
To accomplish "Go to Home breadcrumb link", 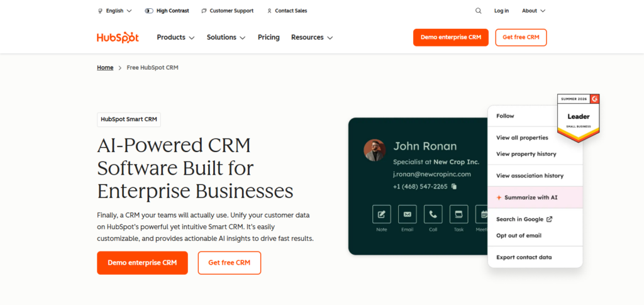I will (105, 68).
